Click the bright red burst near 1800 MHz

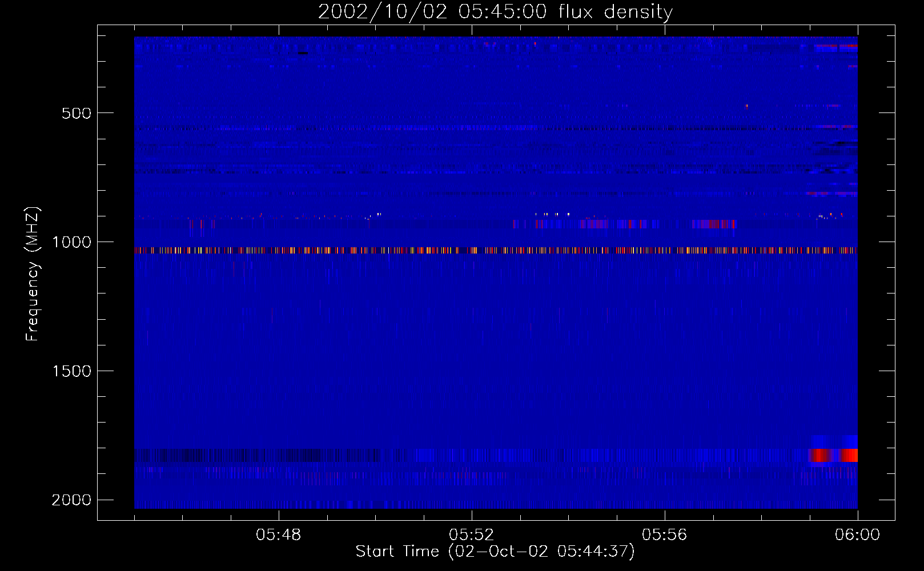(833, 455)
